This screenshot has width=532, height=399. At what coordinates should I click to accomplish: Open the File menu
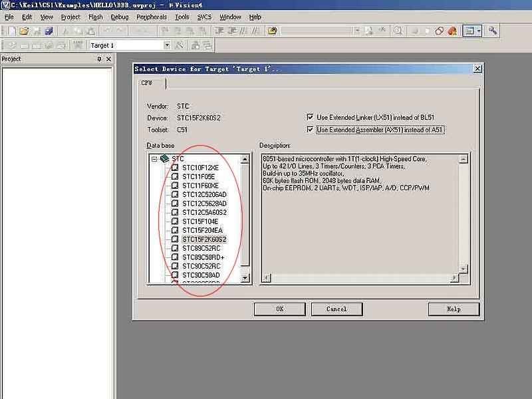point(9,17)
